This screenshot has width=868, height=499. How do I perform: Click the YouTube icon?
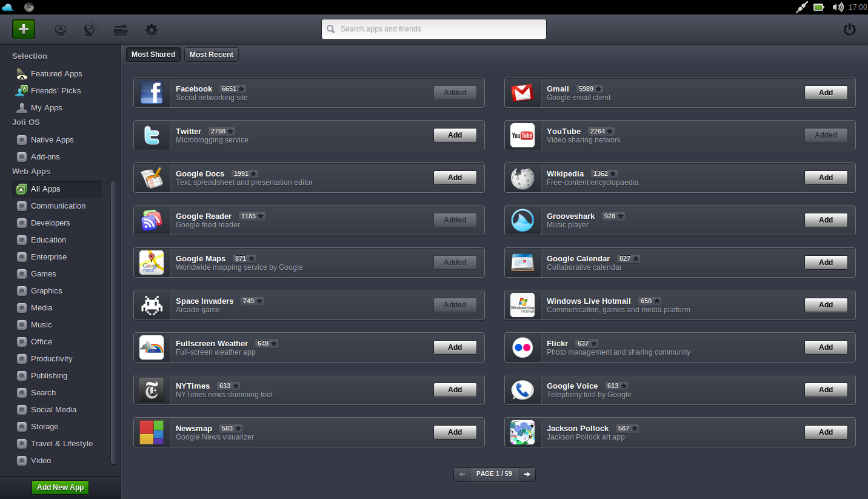[522, 135]
